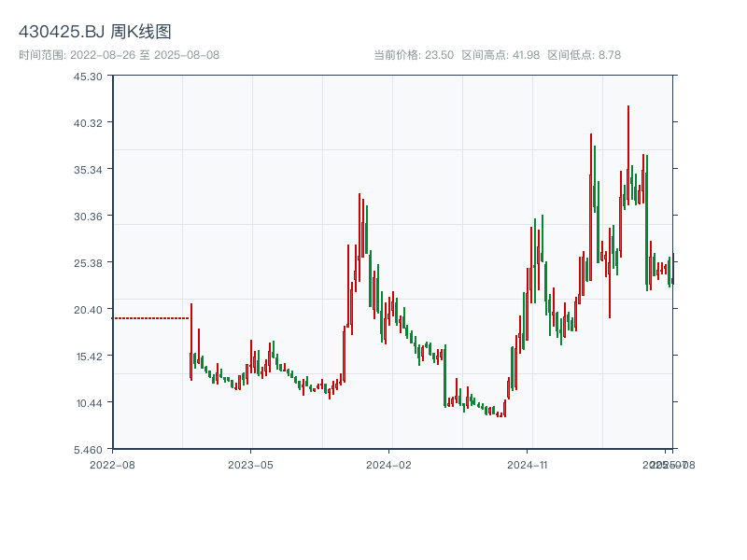
Task: Click the y-axis label 20.40
Action: coord(88,310)
